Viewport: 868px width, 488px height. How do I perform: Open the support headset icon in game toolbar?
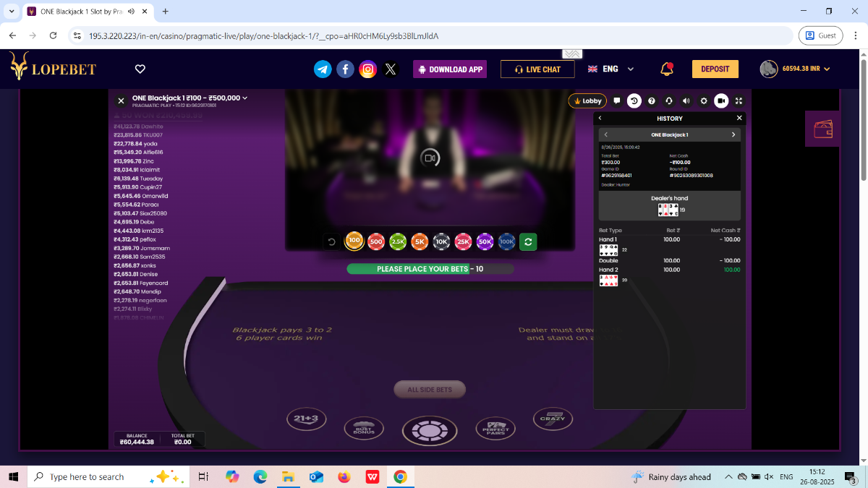669,101
